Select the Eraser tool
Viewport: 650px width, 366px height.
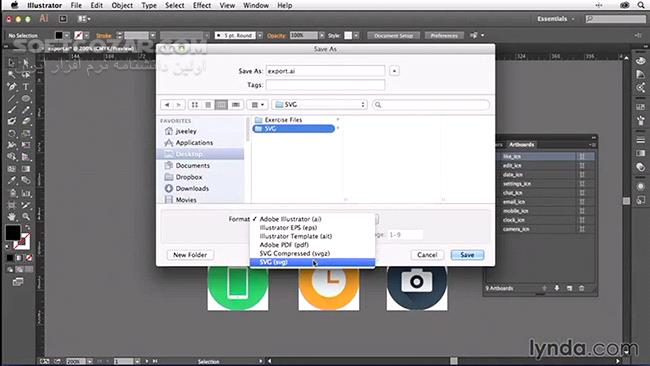point(26,121)
